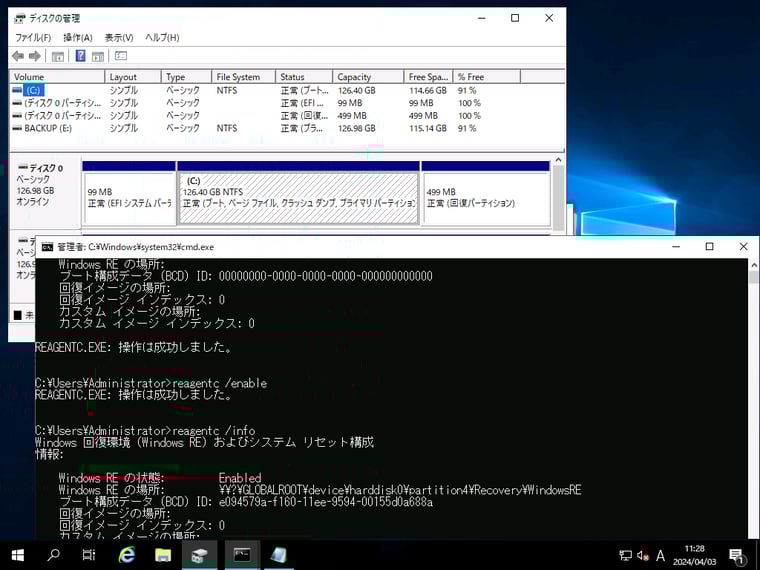Open the last taskbar application icon
Image resolution: width=760 pixels, height=570 pixels.
tap(278, 554)
